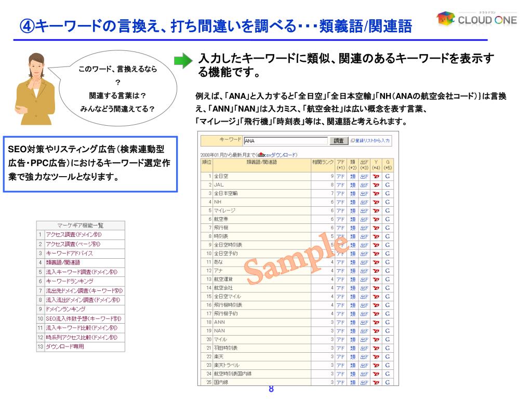Screen dimensions: 532x399
Task: Select キーワードランキング in the feature list
Action: click(70, 281)
